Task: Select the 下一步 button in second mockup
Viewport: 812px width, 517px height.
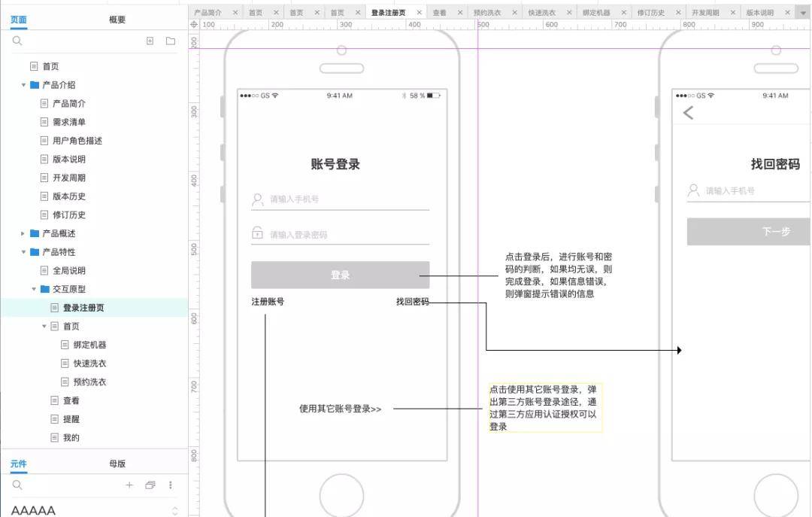Action: 749,231
